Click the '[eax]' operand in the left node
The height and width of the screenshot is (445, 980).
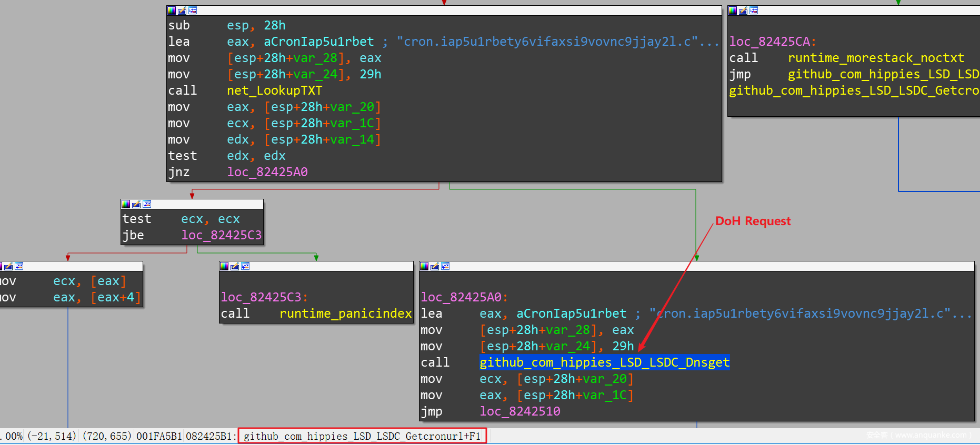(x=108, y=281)
